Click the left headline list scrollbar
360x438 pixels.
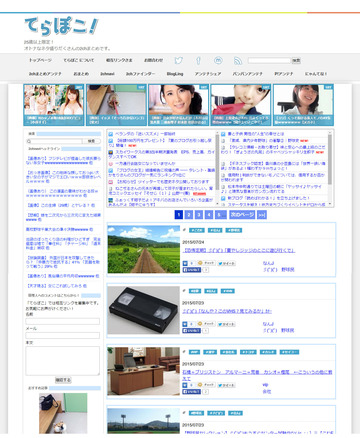point(217,168)
